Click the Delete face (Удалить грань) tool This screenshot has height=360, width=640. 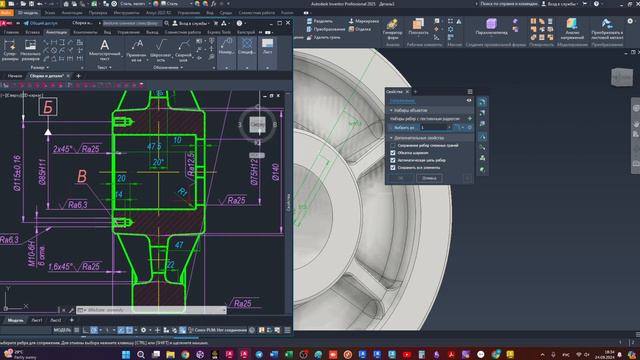[x=323, y=37]
